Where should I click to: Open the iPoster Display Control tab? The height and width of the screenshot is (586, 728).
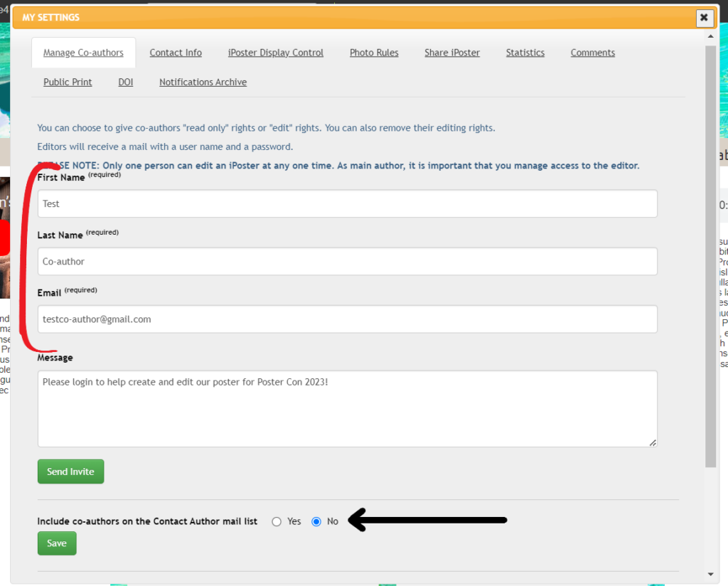coord(275,52)
